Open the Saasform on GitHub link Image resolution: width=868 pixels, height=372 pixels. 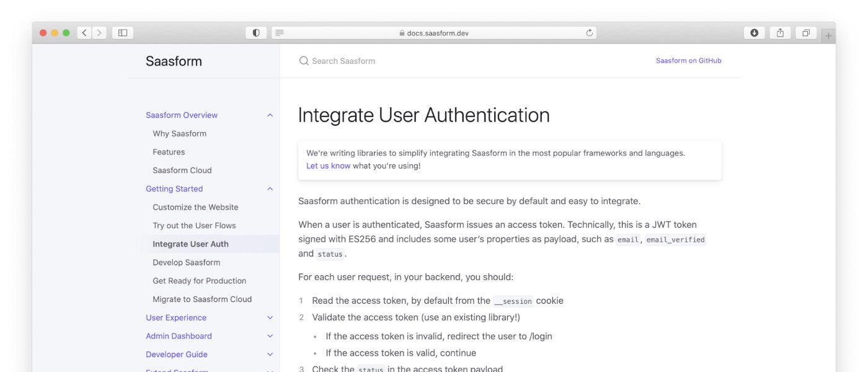point(688,61)
